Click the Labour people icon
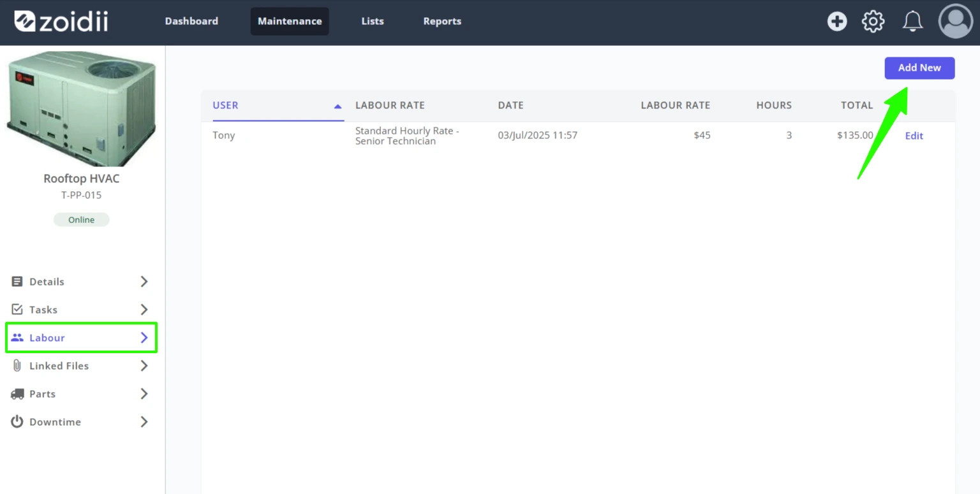 click(x=17, y=338)
